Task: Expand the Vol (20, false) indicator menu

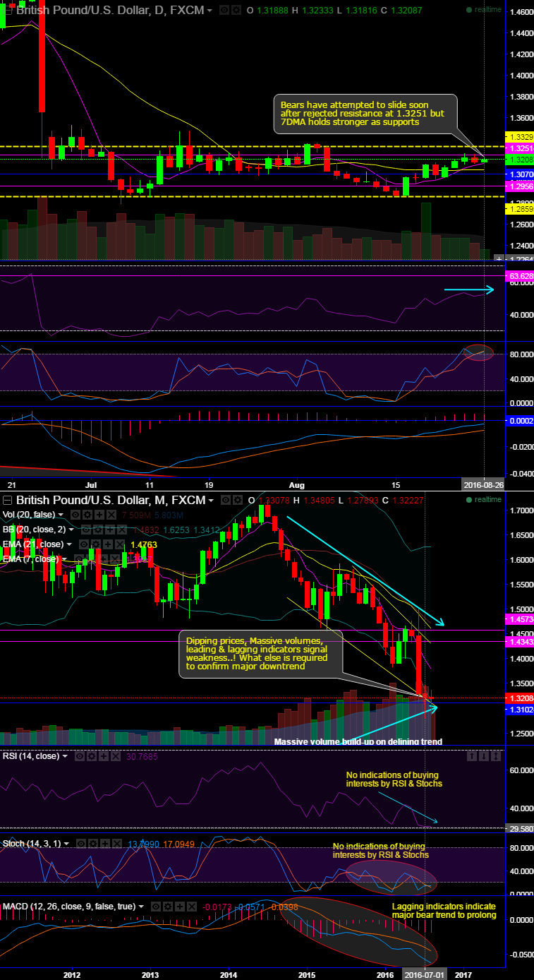Action: pyautogui.click(x=61, y=515)
